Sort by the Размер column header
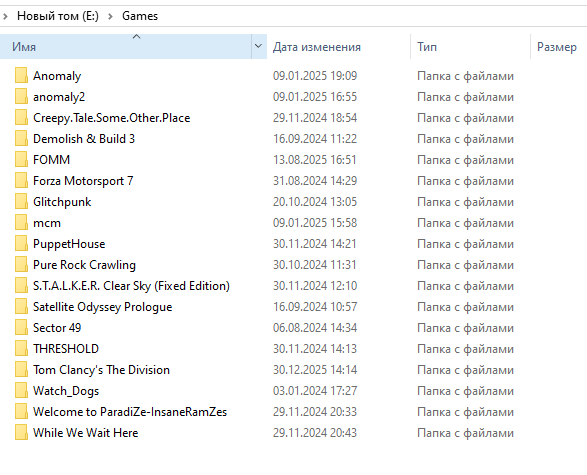 pyautogui.click(x=557, y=47)
